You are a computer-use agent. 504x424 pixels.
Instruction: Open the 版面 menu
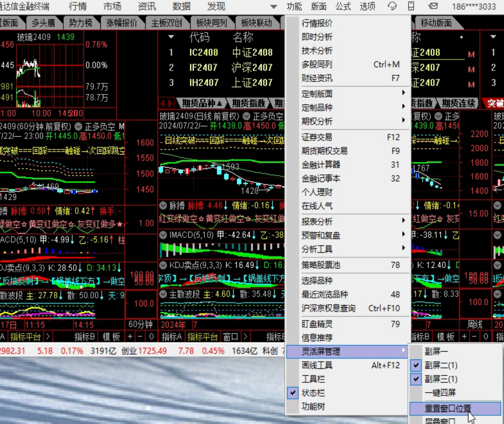click(319, 6)
